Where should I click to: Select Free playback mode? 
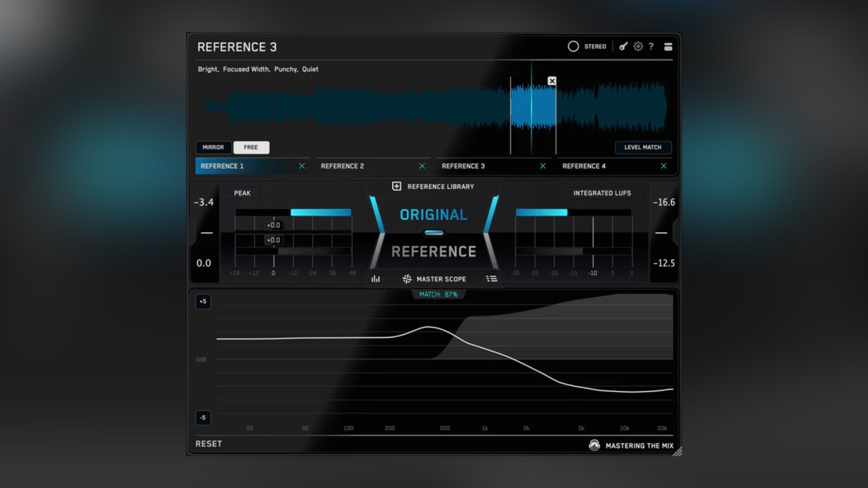click(251, 147)
